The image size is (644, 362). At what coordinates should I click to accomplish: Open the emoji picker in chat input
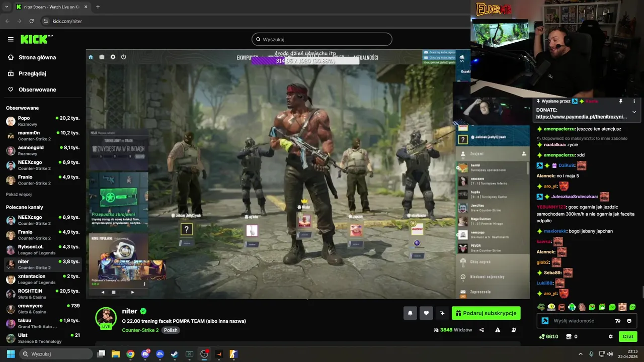point(629,321)
